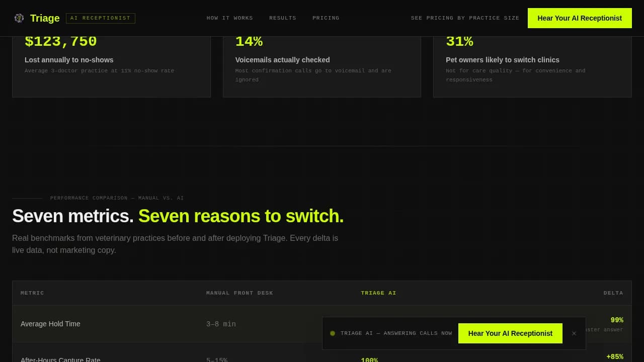Click the MANUAL FRONT DESK column header
The width and height of the screenshot is (644, 362).
click(x=239, y=293)
